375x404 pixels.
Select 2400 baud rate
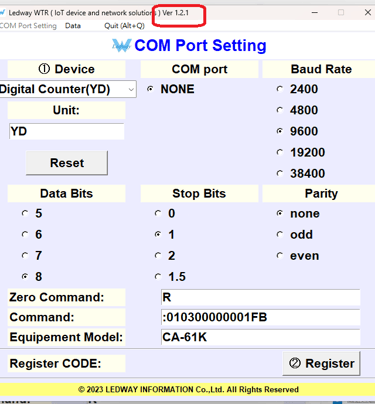[x=280, y=89]
